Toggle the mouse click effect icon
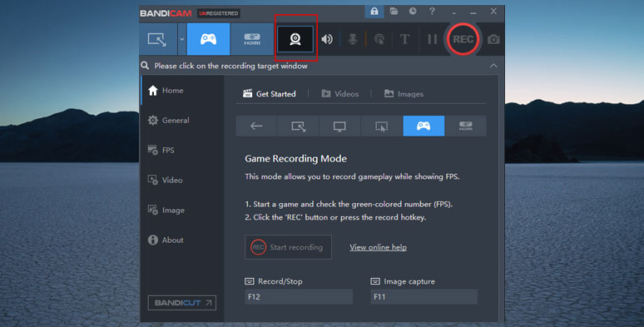 point(379,39)
